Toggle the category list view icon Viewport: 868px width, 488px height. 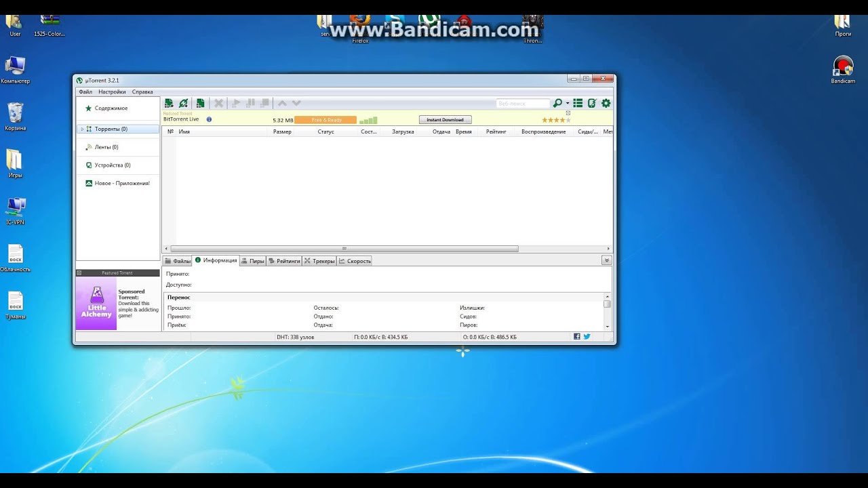[578, 103]
